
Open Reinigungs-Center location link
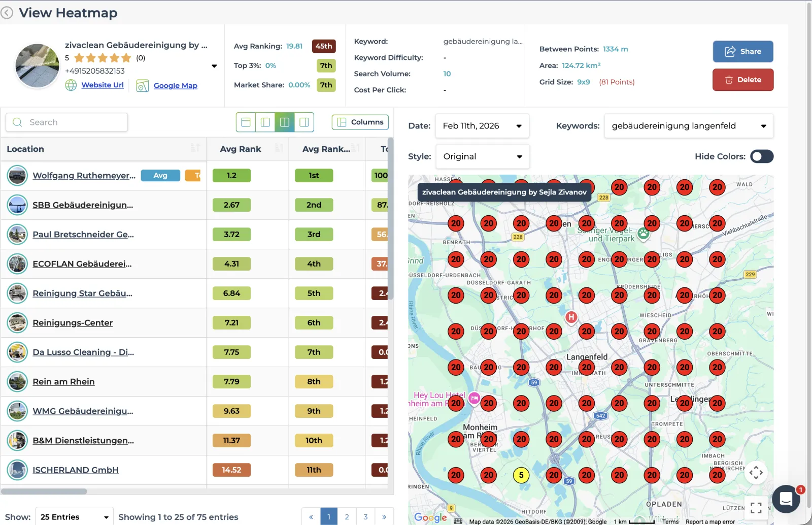tap(73, 323)
